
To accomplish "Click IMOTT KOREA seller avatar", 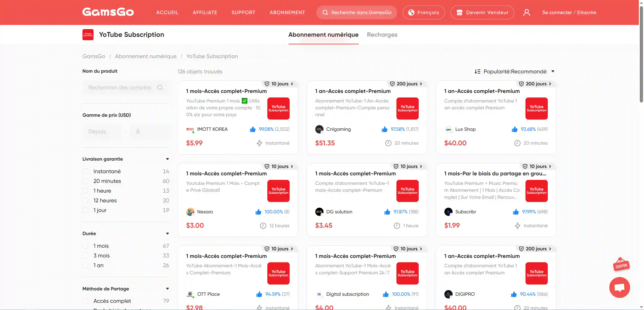I will click(x=190, y=129).
